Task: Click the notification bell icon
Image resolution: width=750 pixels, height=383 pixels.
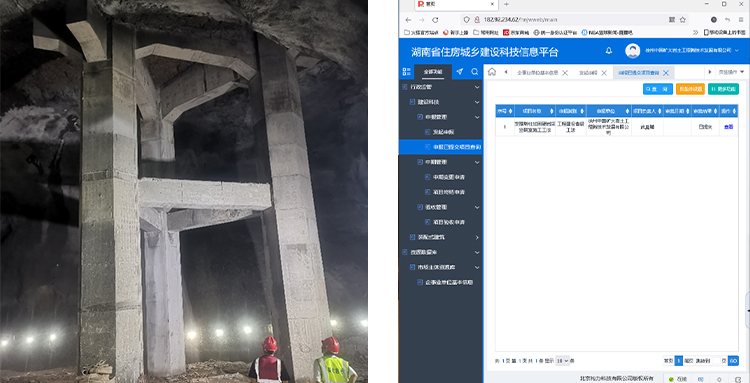Action: [x=609, y=51]
